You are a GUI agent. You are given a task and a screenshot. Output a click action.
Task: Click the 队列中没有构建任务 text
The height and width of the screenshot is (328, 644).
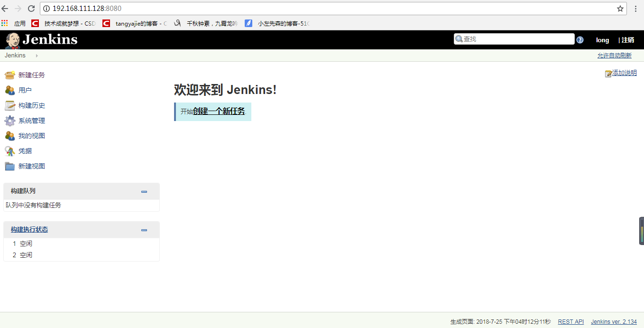click(x=34, y=206)
